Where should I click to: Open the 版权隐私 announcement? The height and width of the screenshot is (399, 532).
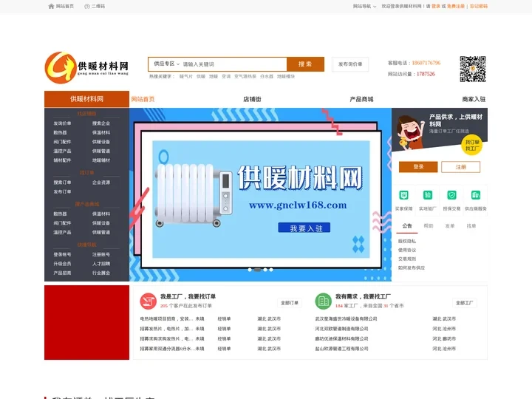click(407, 241)
